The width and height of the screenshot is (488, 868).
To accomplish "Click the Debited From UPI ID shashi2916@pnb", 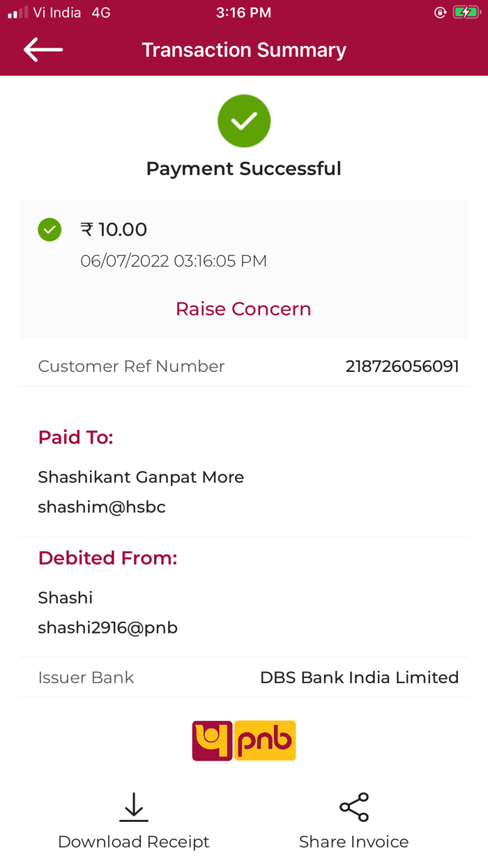I will click(x=107, y=627).
